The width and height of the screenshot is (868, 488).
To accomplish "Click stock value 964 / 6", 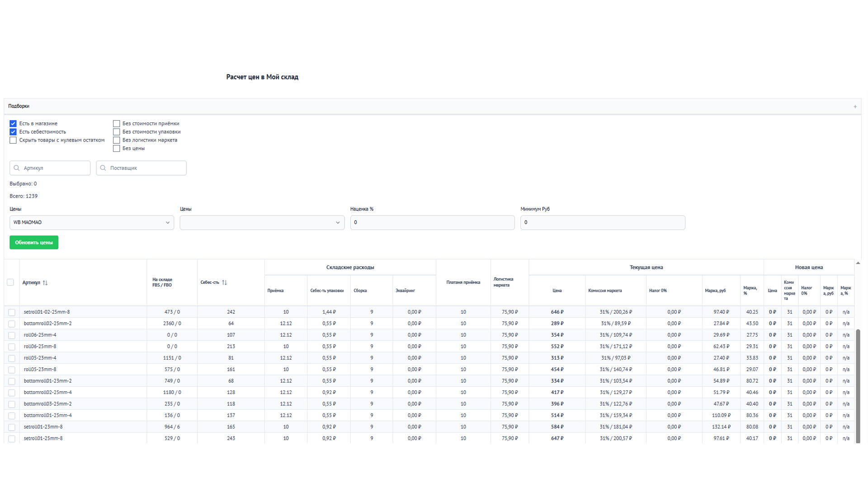I will pos(172,427).
